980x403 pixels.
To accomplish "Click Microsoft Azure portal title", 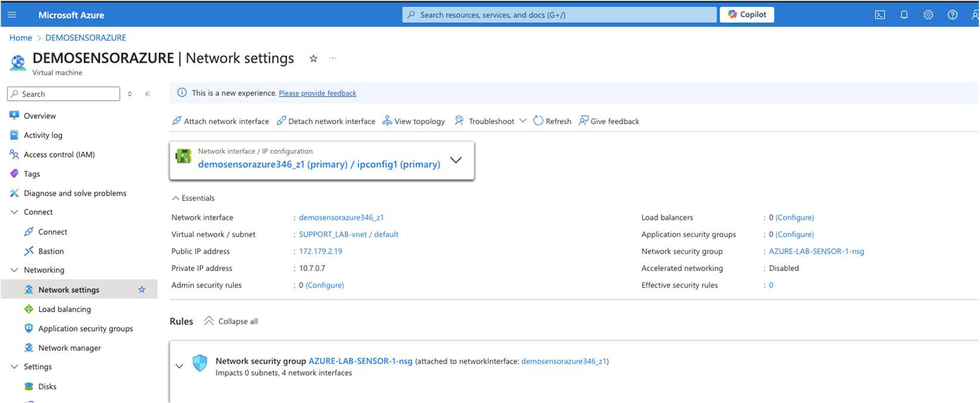I will (x=71, y=15).
